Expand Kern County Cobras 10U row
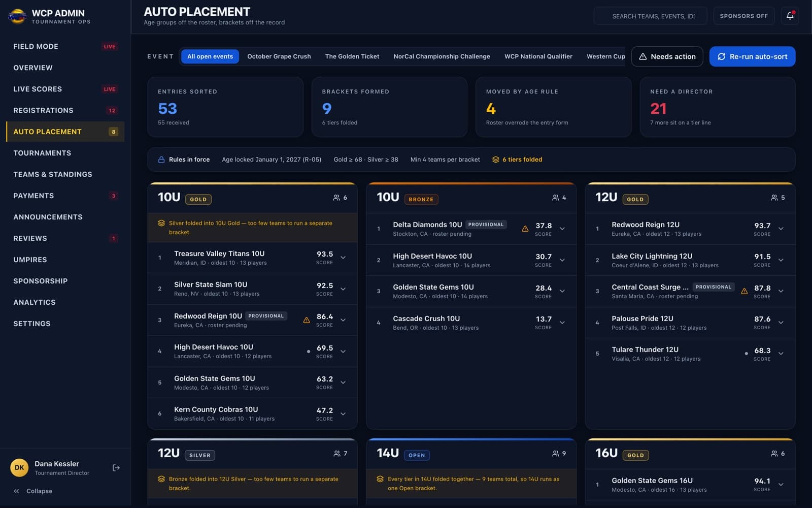Screen dimensions: 812x508 point(343,414)
